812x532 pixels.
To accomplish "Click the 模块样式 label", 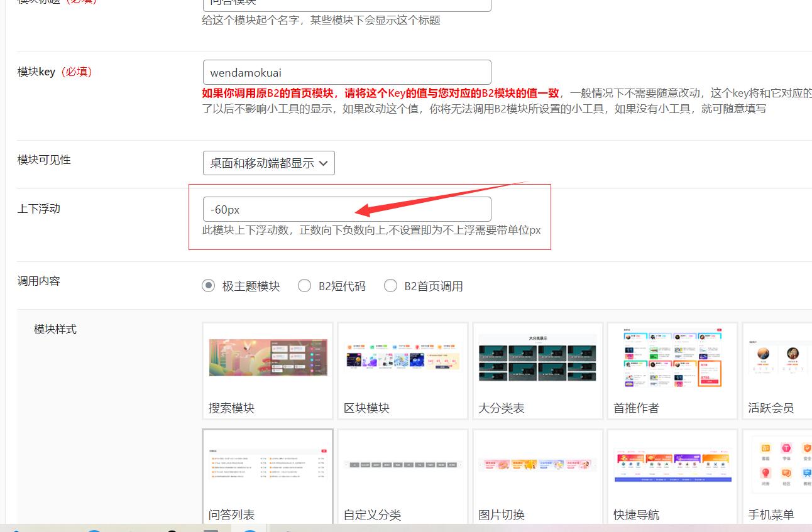I will point(55,329).
